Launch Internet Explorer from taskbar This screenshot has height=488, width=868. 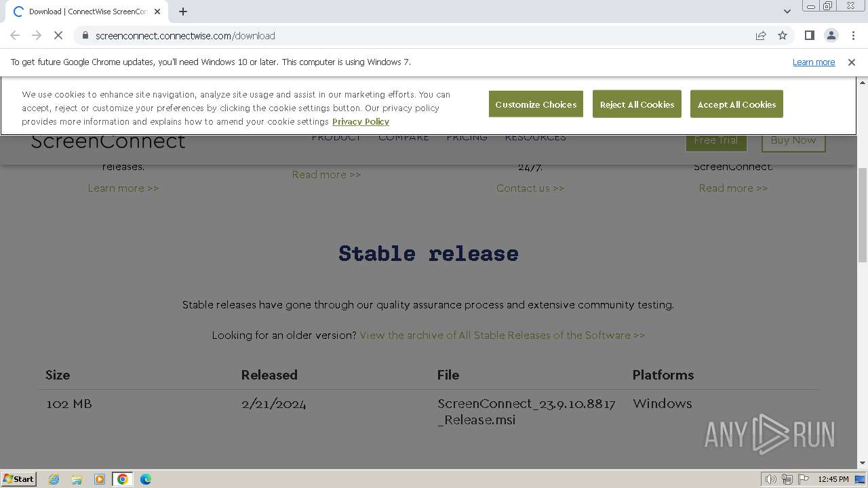(x=54, y=479)
